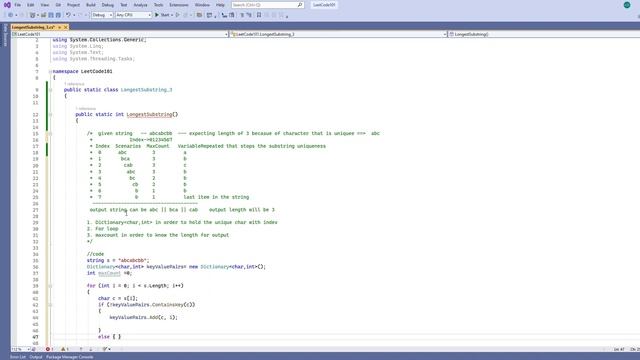Pin the LongestSubstring_3.cs tab

tap(60, 27)
